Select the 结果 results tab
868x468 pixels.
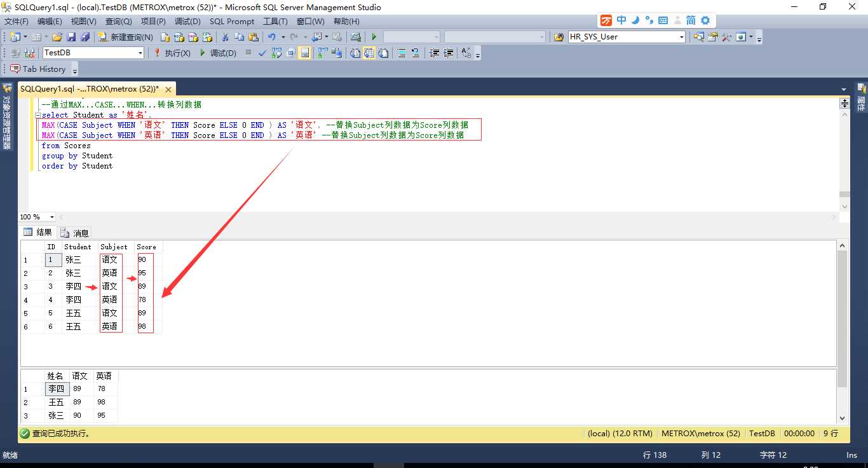[x=38, y=232]
